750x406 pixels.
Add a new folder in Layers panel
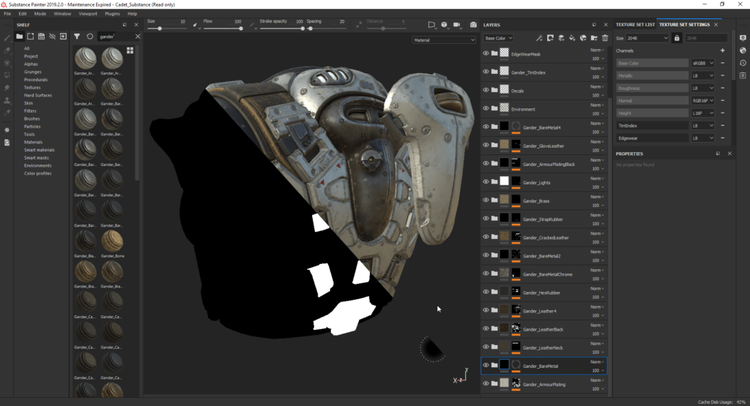(594, 38)
